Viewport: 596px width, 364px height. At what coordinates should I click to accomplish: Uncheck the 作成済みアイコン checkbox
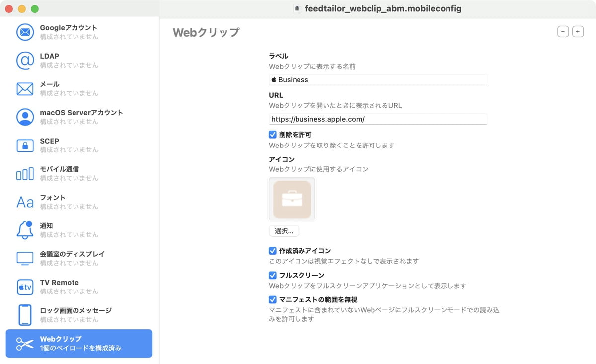[273, 251]
